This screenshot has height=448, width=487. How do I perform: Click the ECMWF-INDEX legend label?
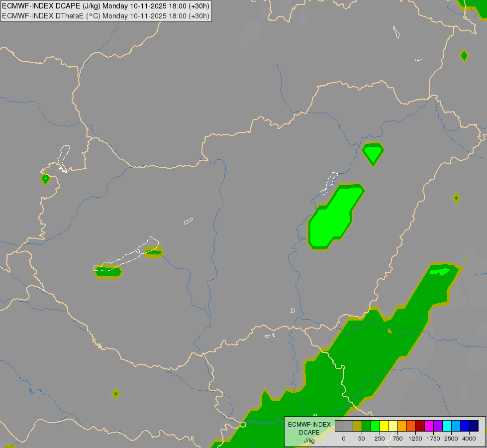point(309,425)
